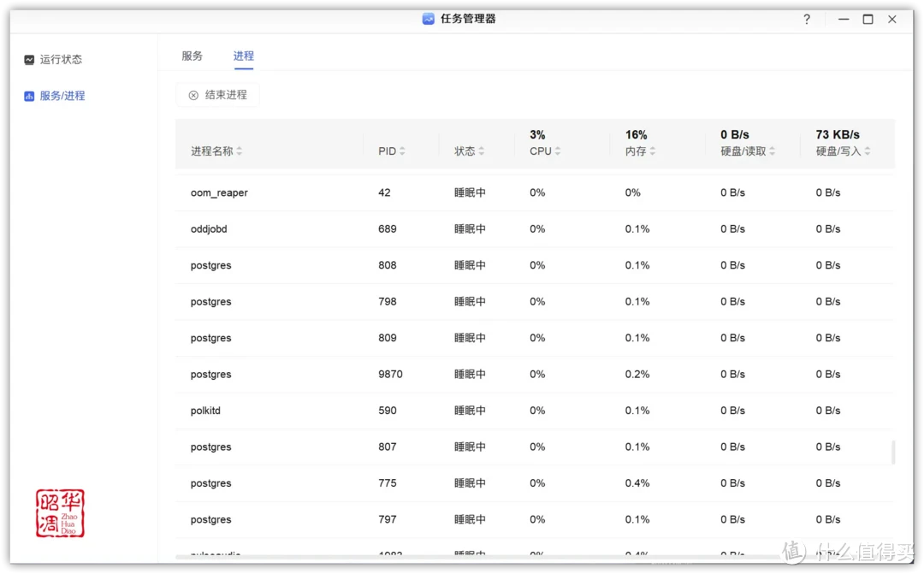Click the Task Manager app icon in title bar
Screen dimensions: 924x574
pyautogui.click(x=427, y=18)
